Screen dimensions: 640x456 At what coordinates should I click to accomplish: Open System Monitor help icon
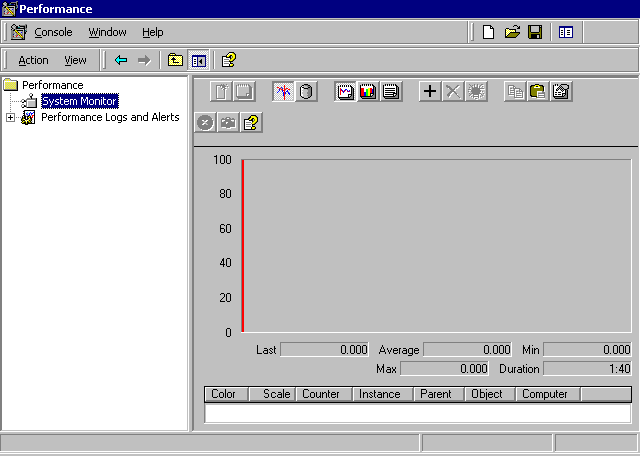[251, 123]
